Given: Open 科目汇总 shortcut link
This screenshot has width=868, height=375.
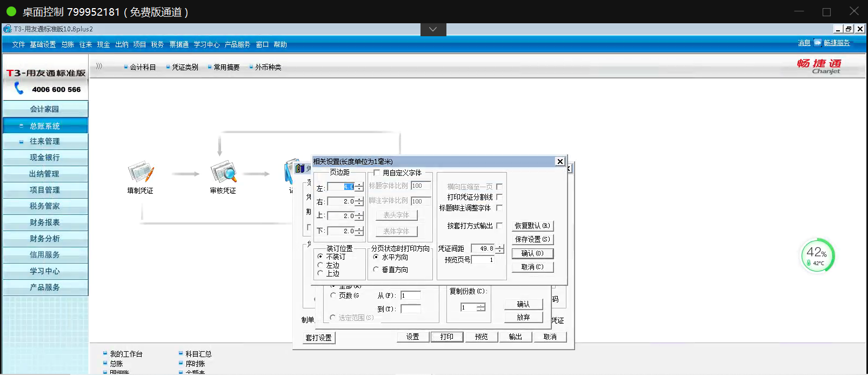Looking at the screenshot, I should point(198,354).
